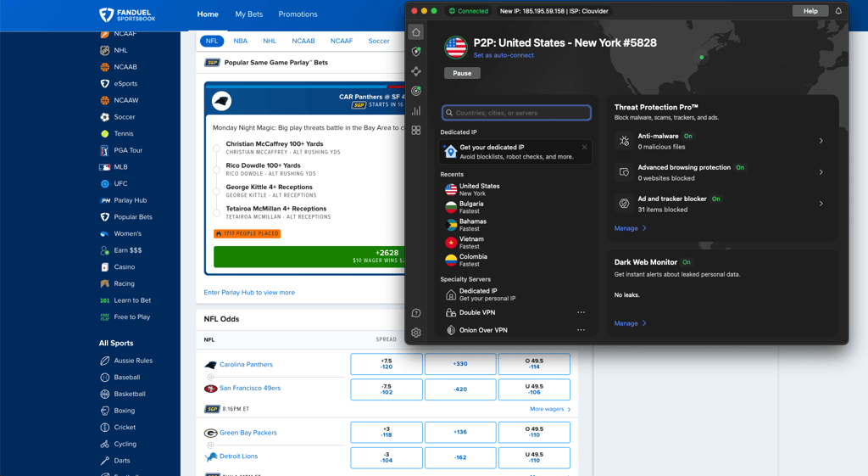Select the NBA pill tab
Screen dimensions: 868x476
pos(240,41)
